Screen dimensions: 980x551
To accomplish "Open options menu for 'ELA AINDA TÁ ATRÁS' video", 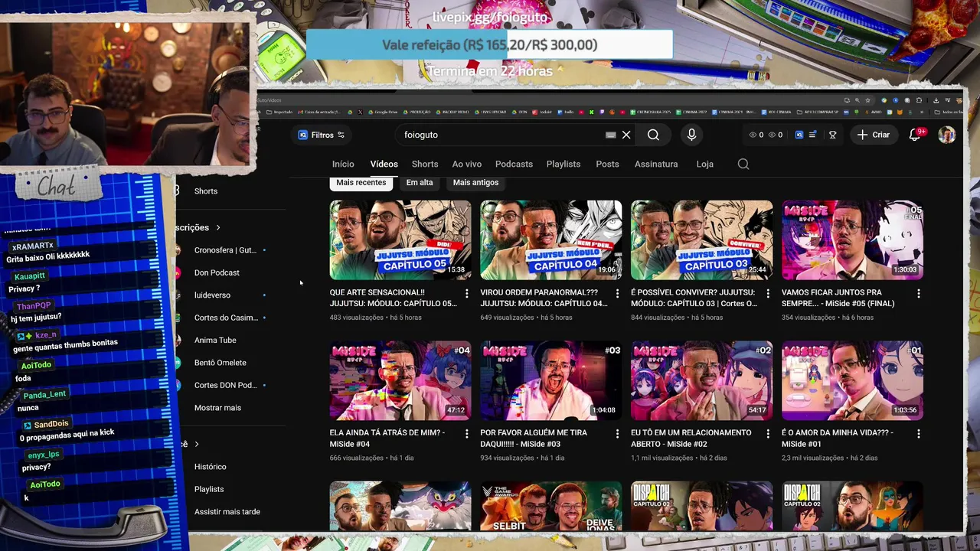I will click(467, 434).
